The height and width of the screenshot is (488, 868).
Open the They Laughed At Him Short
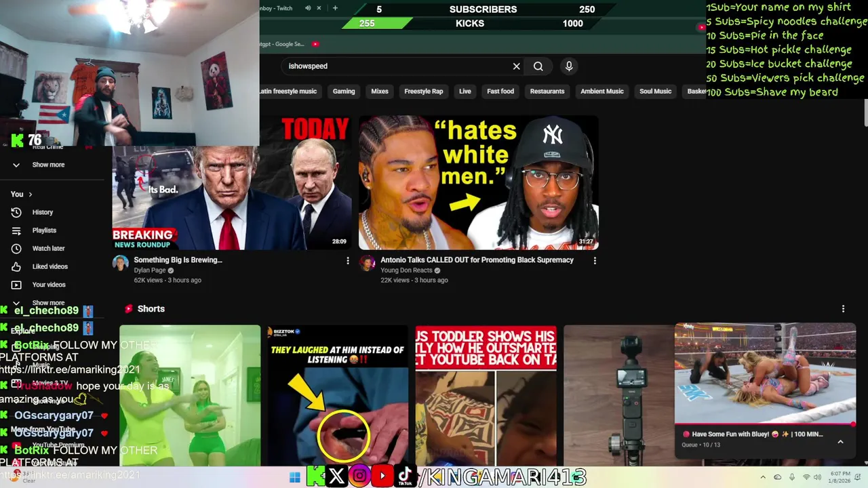(x=338, y=396)
